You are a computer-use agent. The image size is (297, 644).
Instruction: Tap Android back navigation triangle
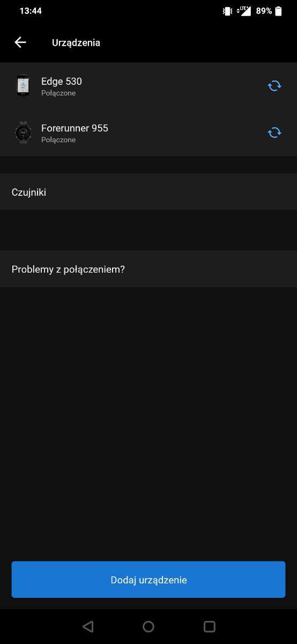tap(88, 626)
